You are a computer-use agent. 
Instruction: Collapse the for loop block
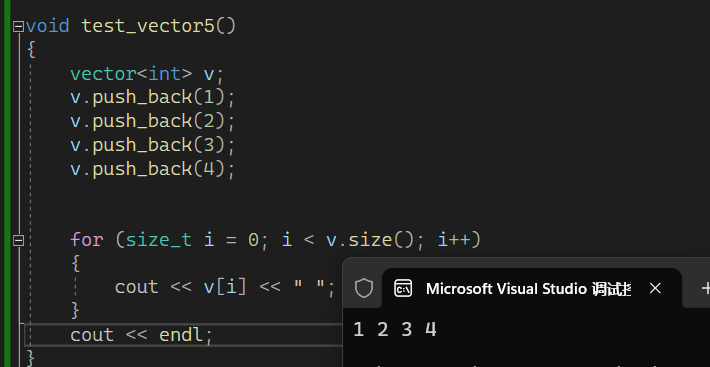18,240
